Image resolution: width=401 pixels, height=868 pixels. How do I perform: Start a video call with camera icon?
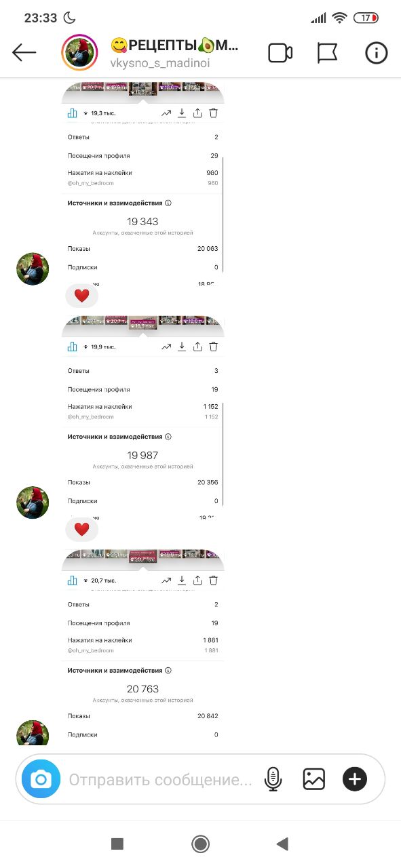280,53
